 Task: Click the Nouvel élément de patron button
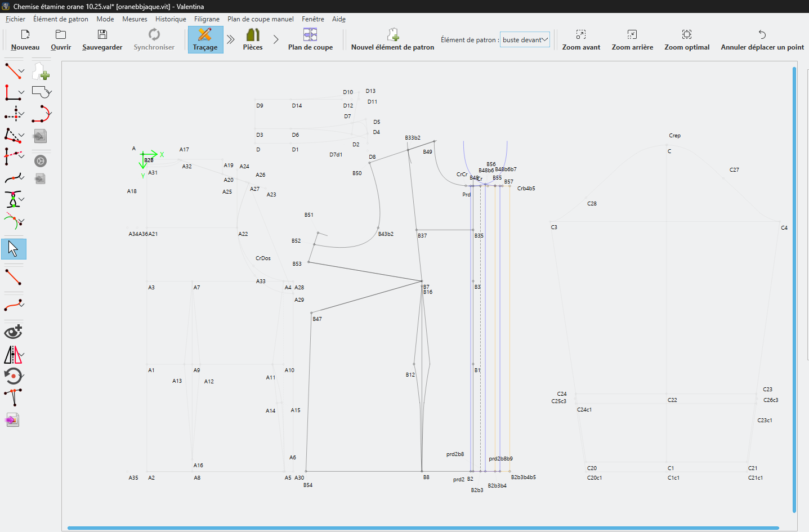click(x=392, y=40)
